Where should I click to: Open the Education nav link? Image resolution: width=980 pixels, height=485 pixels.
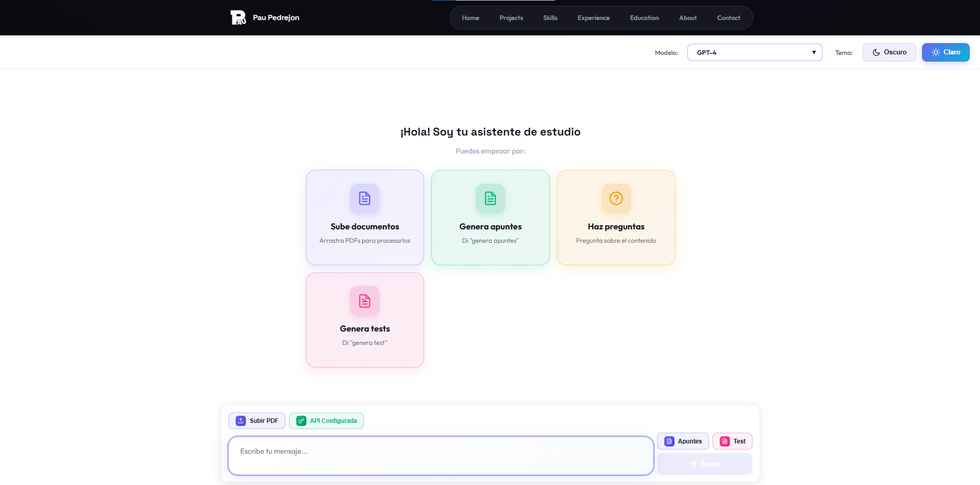click(644, 18)
